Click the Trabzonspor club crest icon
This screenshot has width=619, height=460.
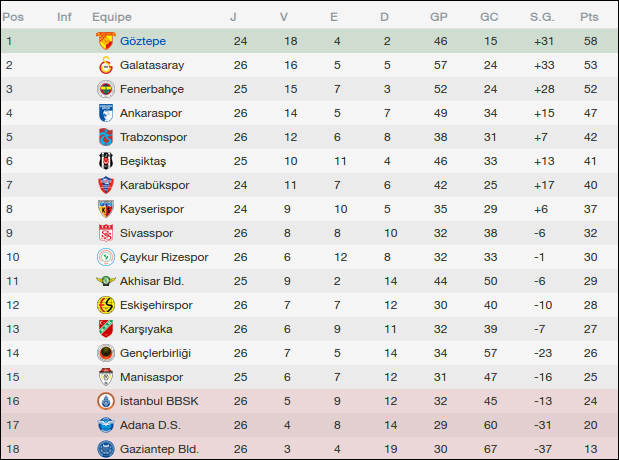pos(105,137)
